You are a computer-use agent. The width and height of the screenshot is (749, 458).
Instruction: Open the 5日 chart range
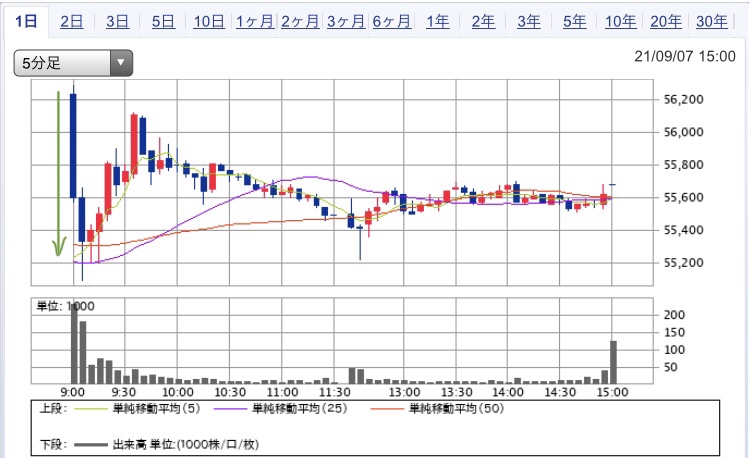tap(163, 21)
